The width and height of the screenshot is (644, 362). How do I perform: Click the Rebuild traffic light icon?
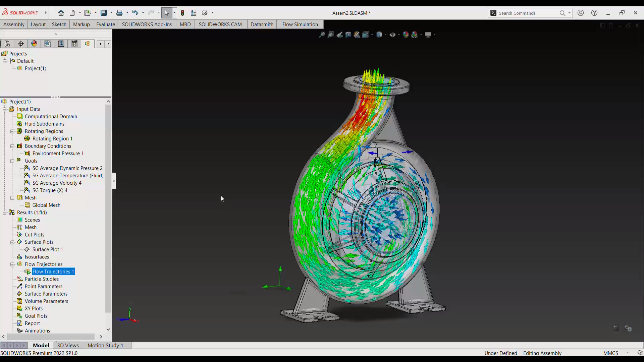[182, 13]
